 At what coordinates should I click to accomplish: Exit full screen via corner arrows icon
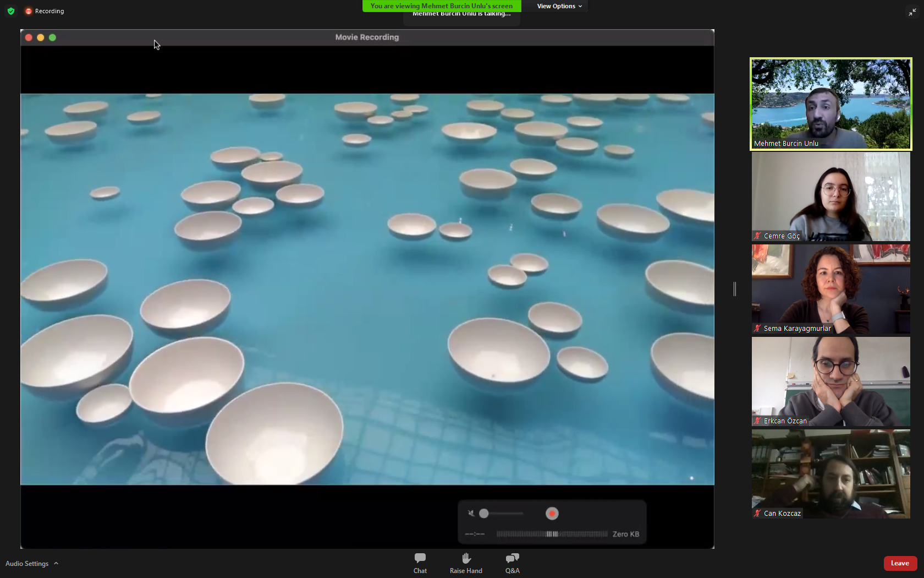912,12
